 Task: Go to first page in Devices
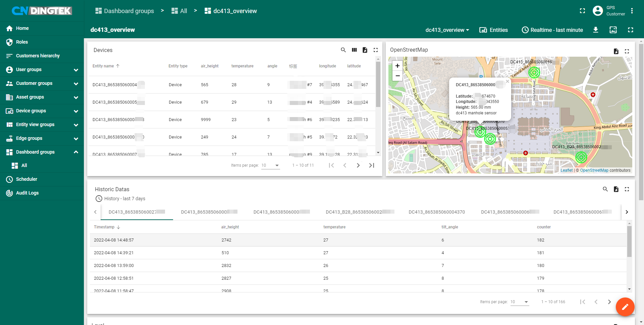331,165
